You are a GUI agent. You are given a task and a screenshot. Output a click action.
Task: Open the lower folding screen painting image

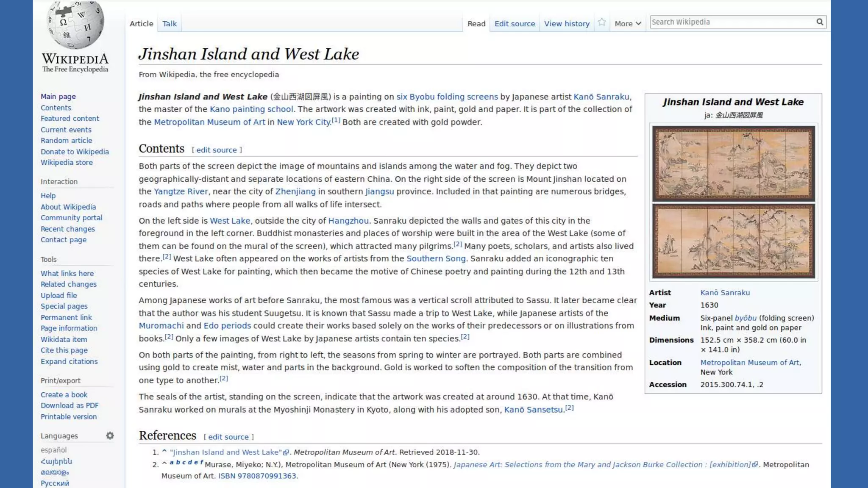coord(733,241)
